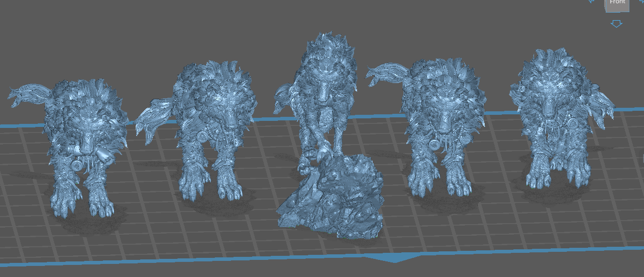Viewport: 644px width, 277px height.
Task: Click the blue front edge of the build plate
Action: click(202, 262)
